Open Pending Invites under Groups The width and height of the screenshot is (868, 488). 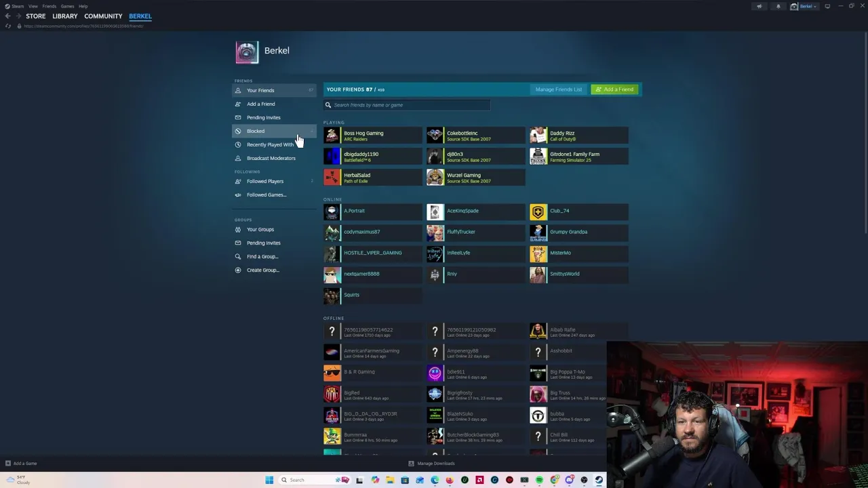(x=274, y=243)
